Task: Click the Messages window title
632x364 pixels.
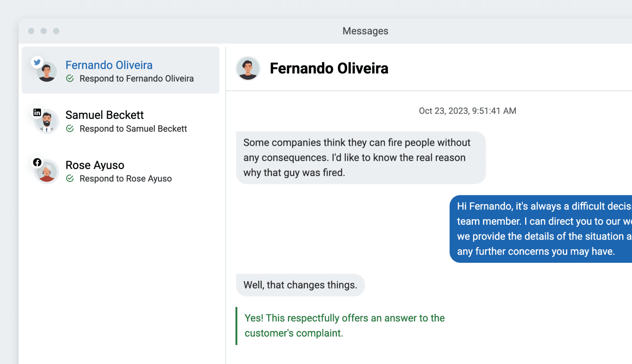Action: (365, 31)
